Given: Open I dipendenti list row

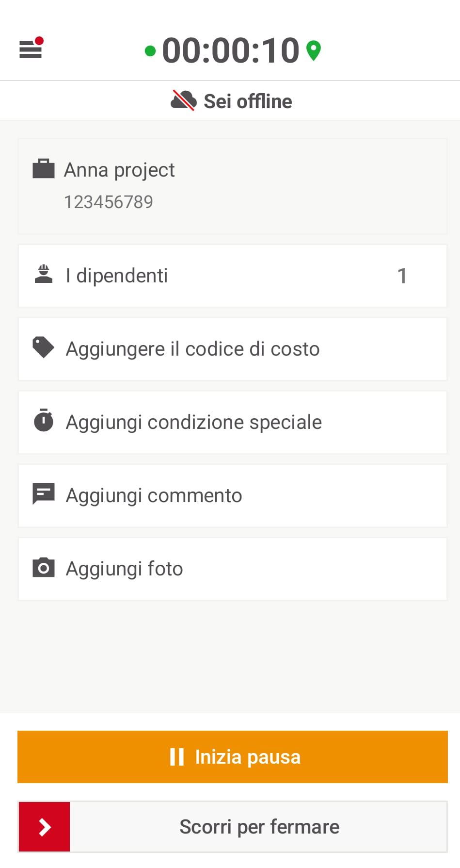Looking at the screenshot, I should click(233, 276).
